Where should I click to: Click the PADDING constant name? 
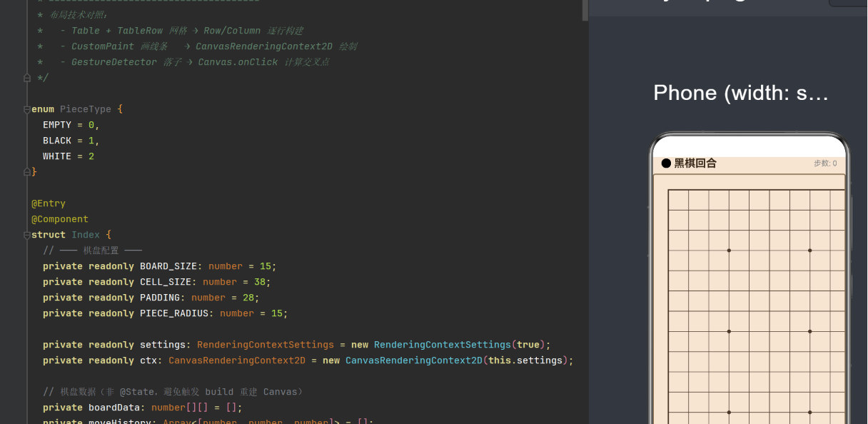(160, 298)
